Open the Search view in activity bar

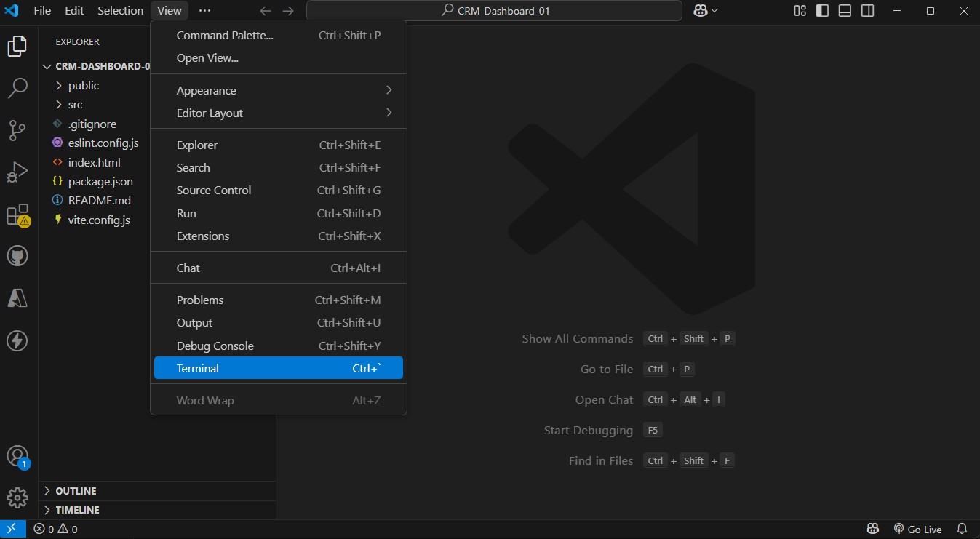click(x=17, y=89)
